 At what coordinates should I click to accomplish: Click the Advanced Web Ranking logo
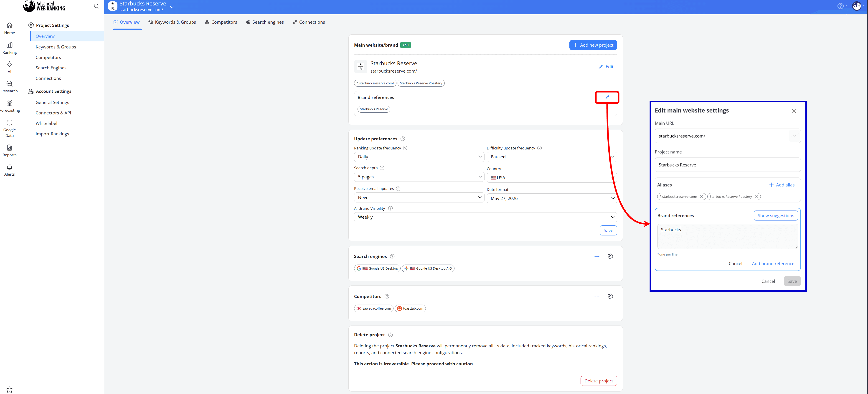pos(44,6)
